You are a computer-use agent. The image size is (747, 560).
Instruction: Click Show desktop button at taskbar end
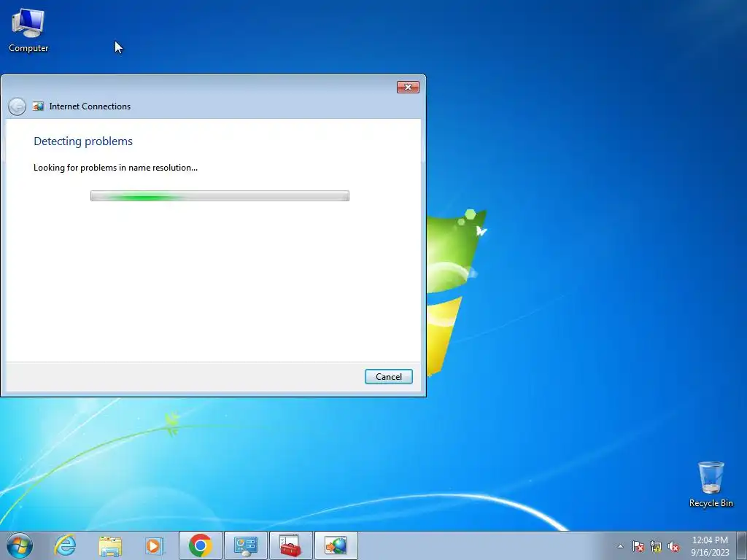(x=742, y=545)
